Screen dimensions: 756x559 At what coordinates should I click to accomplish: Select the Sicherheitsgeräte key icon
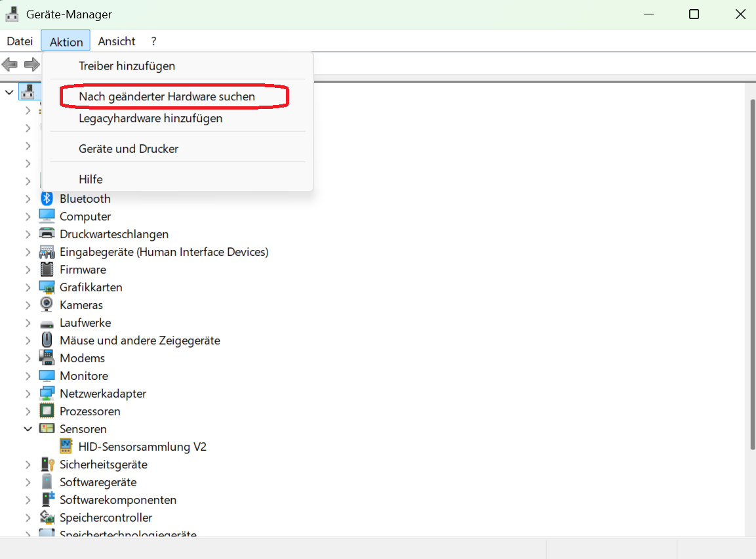[x=47, y=464]
